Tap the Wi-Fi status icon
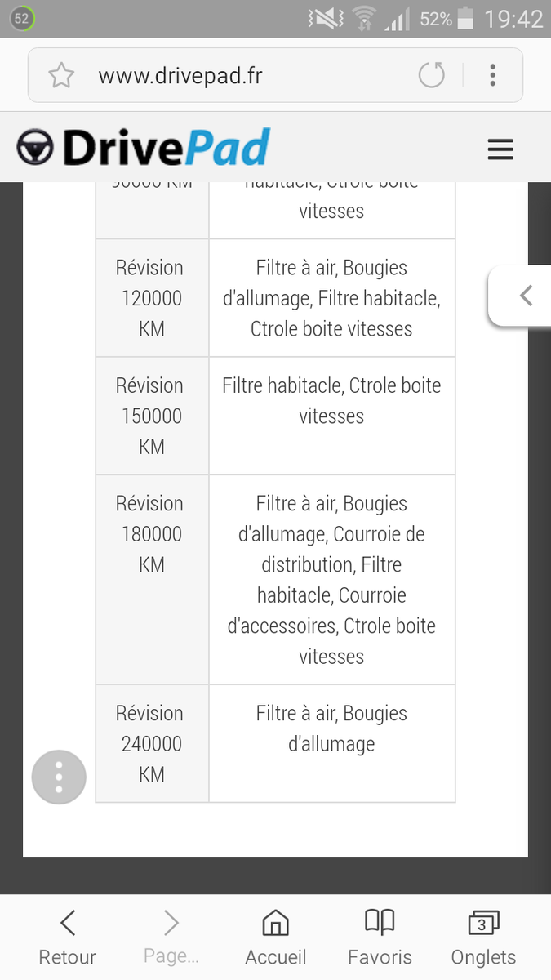Screen dimensions: 551x980 363,19
